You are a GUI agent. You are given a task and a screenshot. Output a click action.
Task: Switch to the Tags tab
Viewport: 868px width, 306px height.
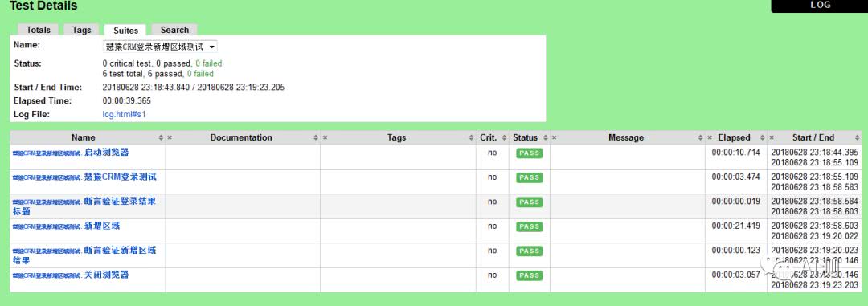(x=81, y=30)
